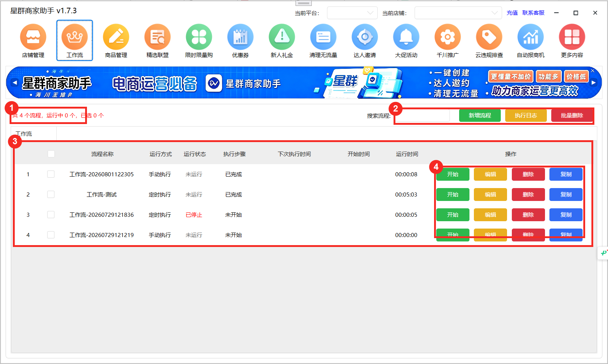Screen dimensions: 608x364
Task: Click the 充值 recharge link
Action: (512, 13)
